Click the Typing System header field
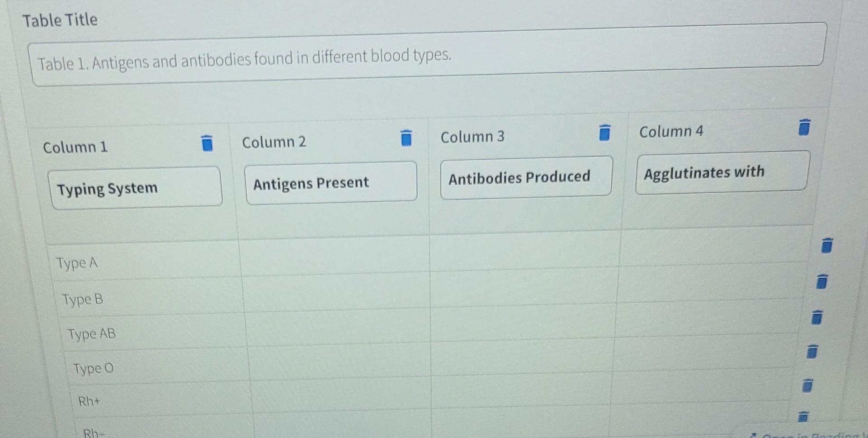The width and height of the screenshot is (868, 438). [136, 188]
